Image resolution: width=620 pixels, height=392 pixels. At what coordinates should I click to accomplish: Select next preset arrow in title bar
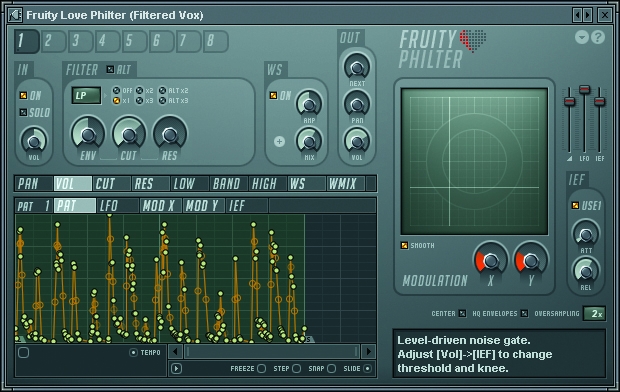click(x=588, y=15)
